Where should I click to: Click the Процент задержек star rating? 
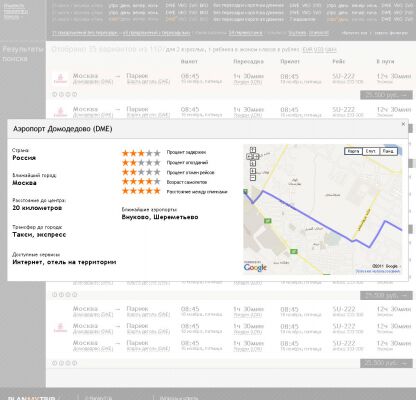coord(141,153)
